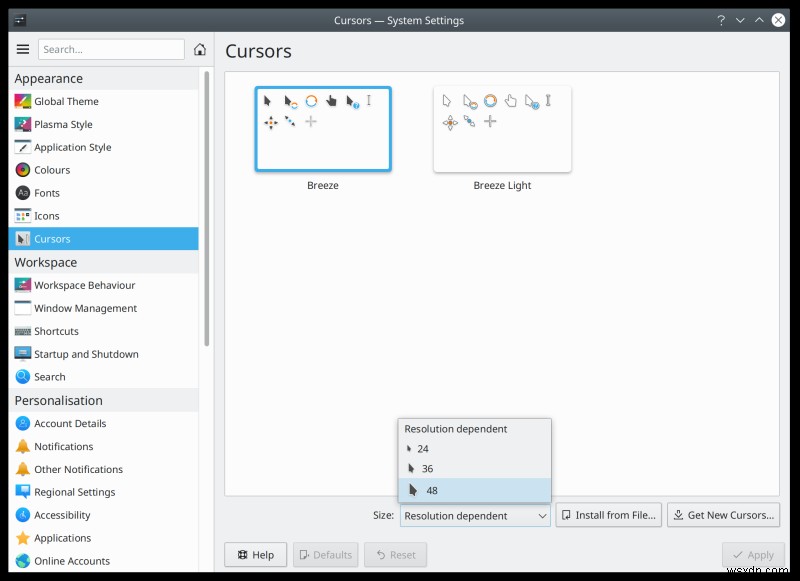Click the Shortcuts keyboard icon
Viewport: 800px width, 581px height.
[x=23, y=332]
